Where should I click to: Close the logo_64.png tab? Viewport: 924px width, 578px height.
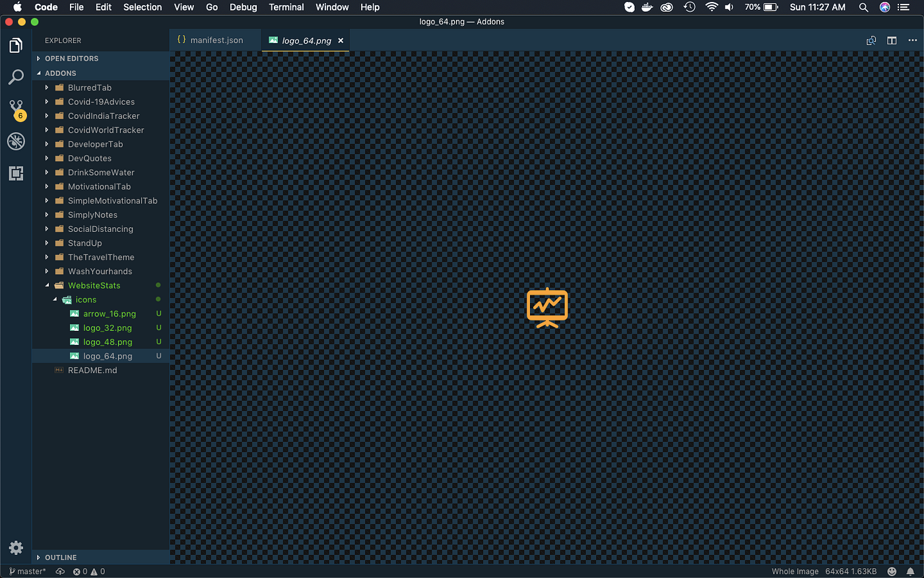point(341,40)
